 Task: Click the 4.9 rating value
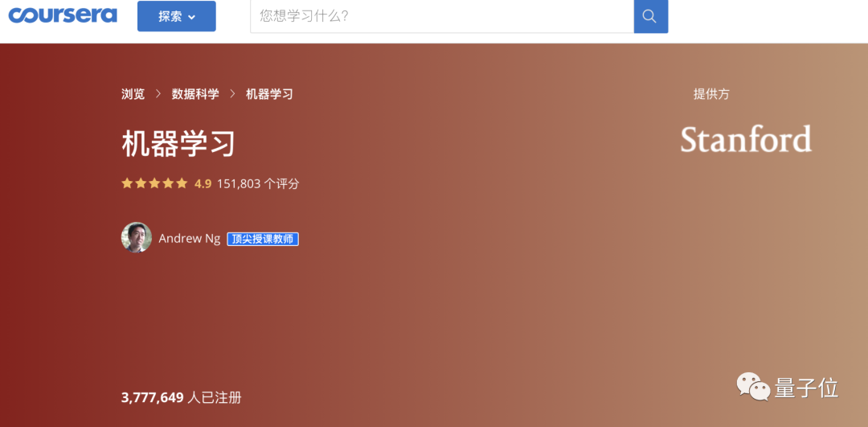pos(203,184)
